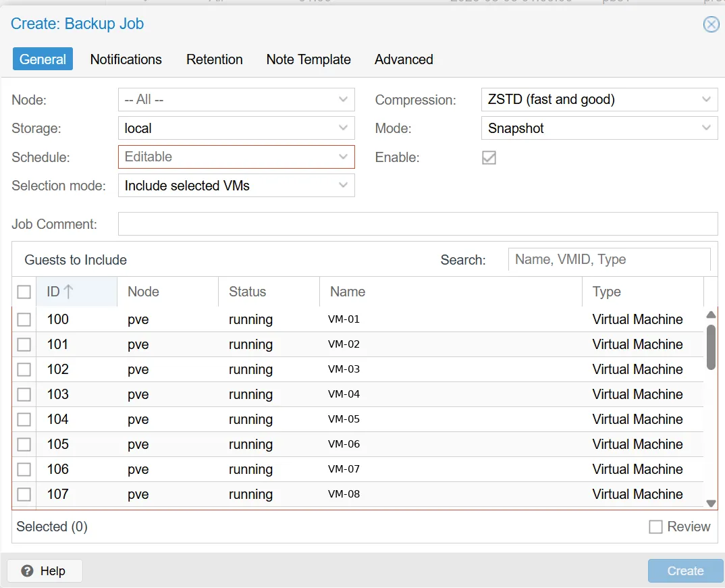Select checkbox for VM 101
This screenshot has width=725, height=588.
[24, 344]
